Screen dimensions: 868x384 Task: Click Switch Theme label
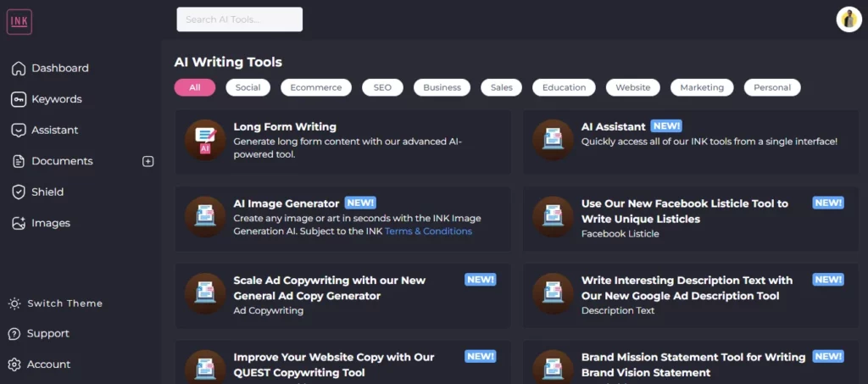point(64,303)
